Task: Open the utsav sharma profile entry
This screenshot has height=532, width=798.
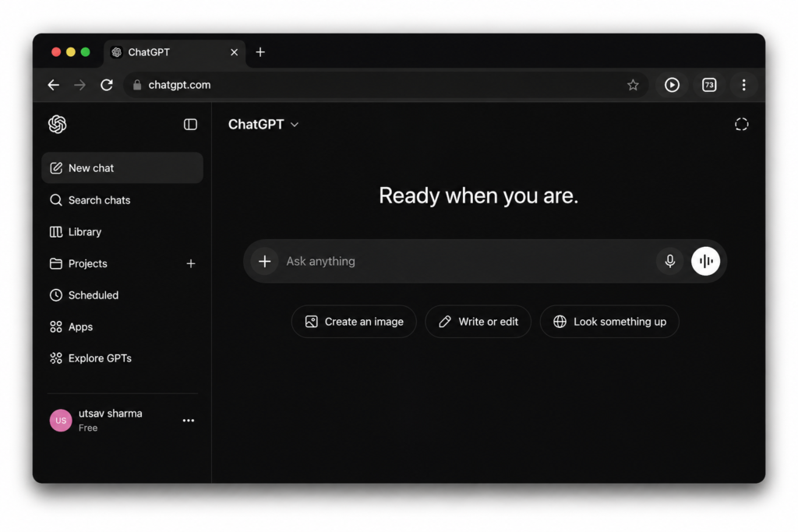Action: coord(122,420)
